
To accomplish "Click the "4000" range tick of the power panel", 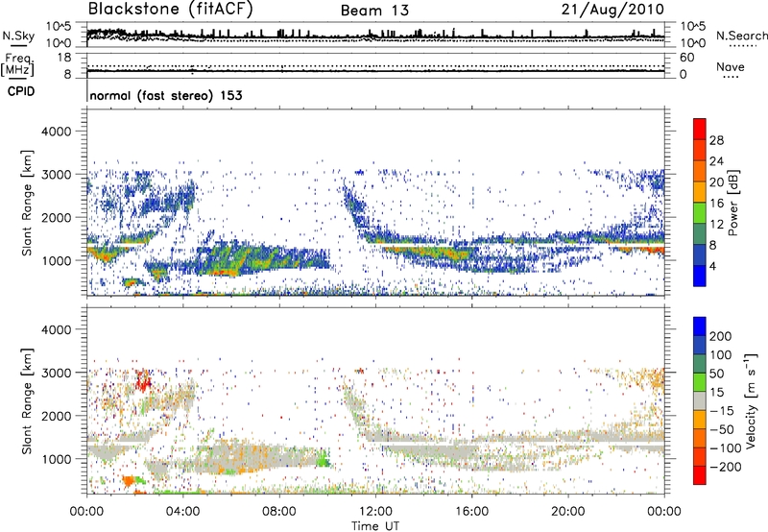I will [56, 132].
